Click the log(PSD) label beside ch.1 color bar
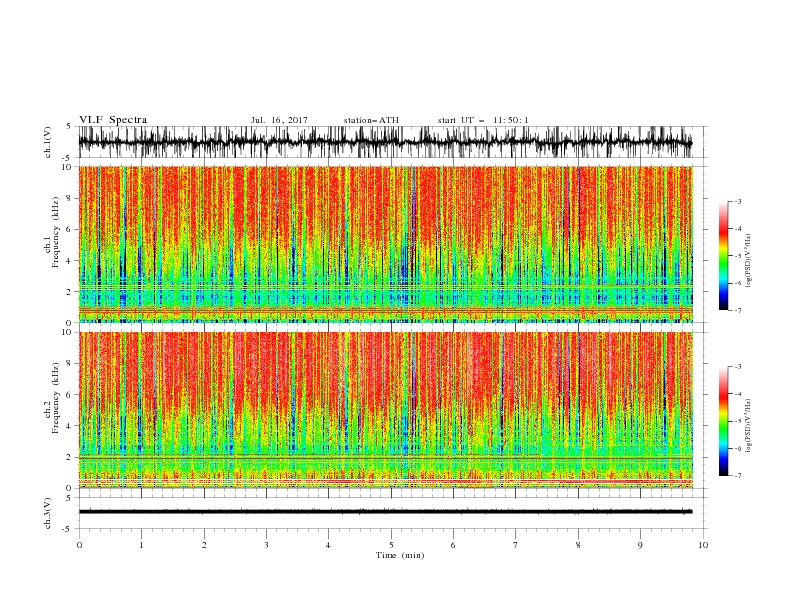Viewport: 792px width, 612px height. pos(749,261)
